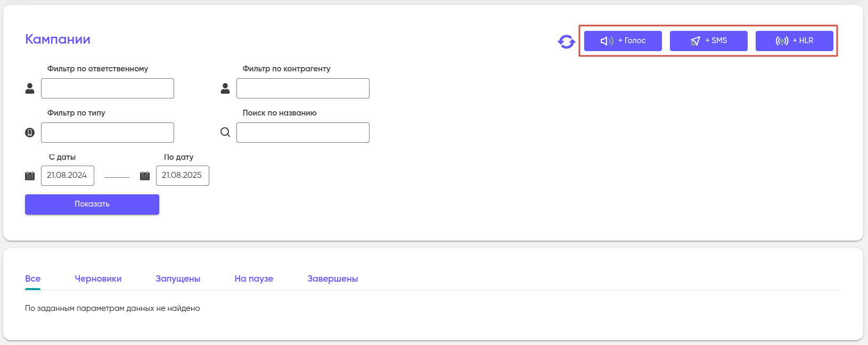Select the С даты field 21.08.2024
The height and width of the screenshot is (345, 868).
click(68, 176)
